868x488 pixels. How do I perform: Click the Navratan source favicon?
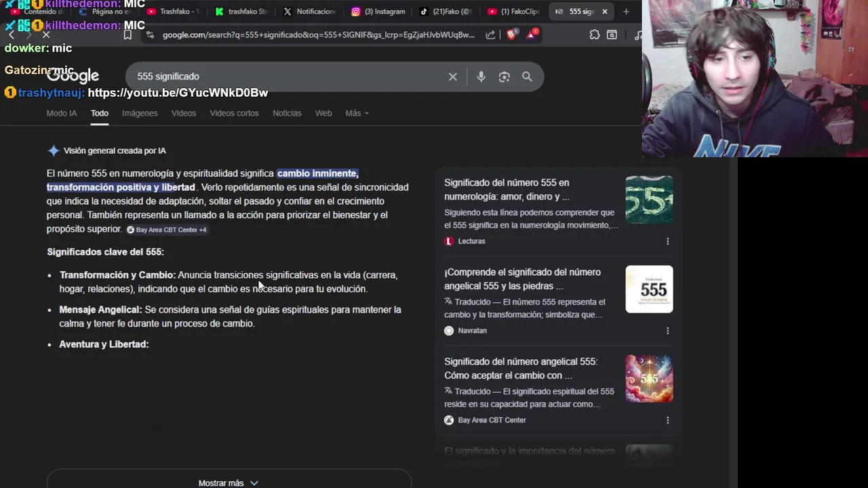pos(449,331)
